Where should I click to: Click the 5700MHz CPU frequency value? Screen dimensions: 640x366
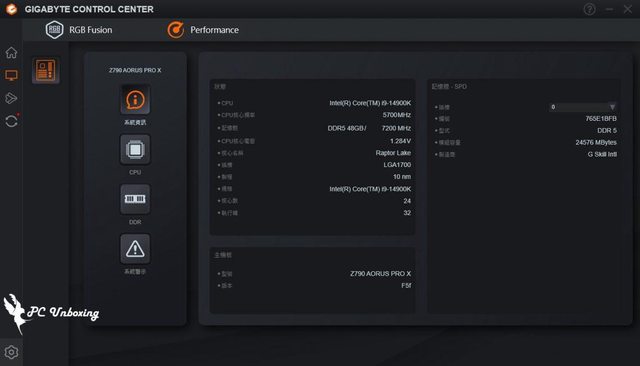[x=397, y=115]
